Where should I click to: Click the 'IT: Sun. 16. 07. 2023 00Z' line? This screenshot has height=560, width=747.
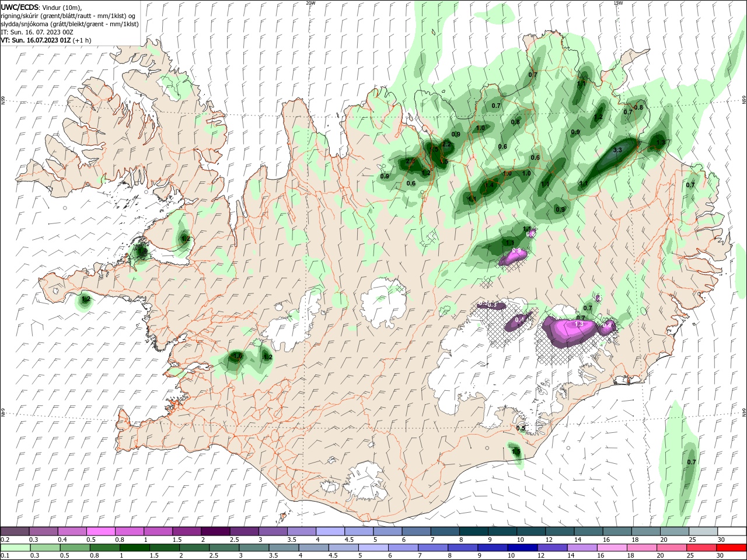point(37,32)
